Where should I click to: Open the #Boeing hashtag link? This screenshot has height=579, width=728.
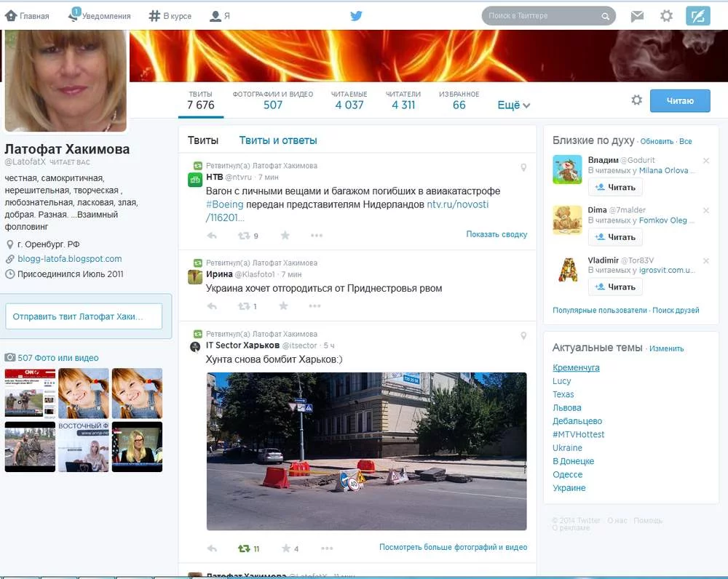tap(225, 204)
